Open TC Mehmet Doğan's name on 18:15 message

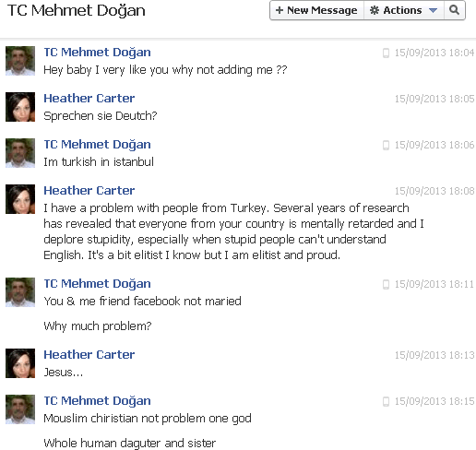click(x=97, y=401)
